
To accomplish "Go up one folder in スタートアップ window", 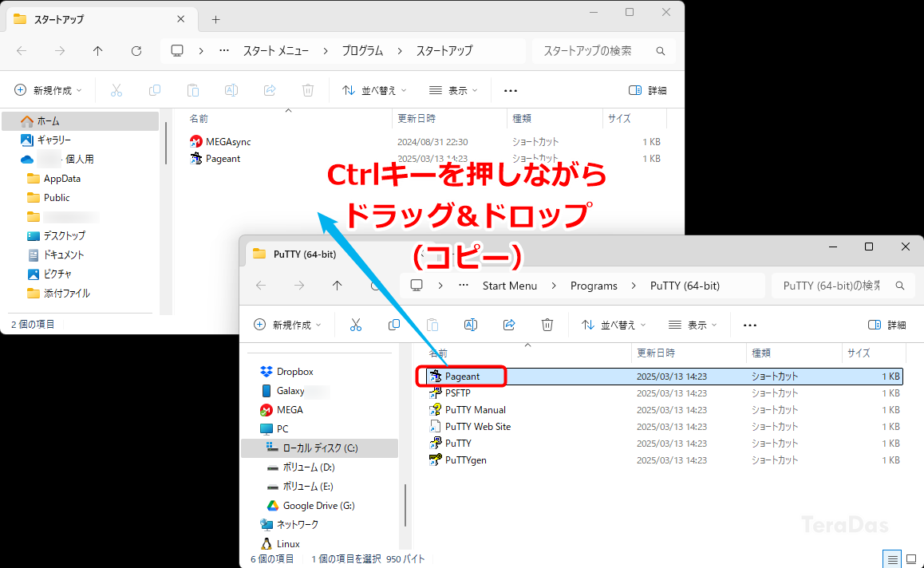I will 98,51.
